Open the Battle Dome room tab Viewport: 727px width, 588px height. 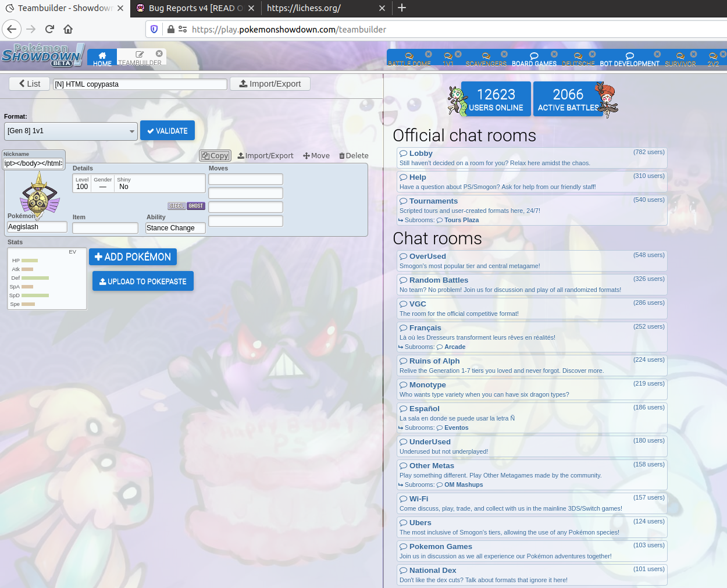[x=409, y=59]
